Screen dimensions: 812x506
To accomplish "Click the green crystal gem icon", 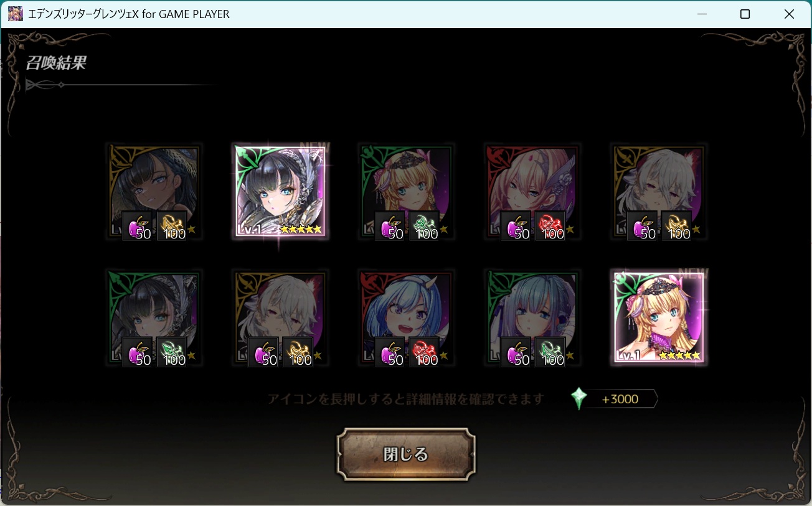I will pyautogui.click(x=579, y=399).
